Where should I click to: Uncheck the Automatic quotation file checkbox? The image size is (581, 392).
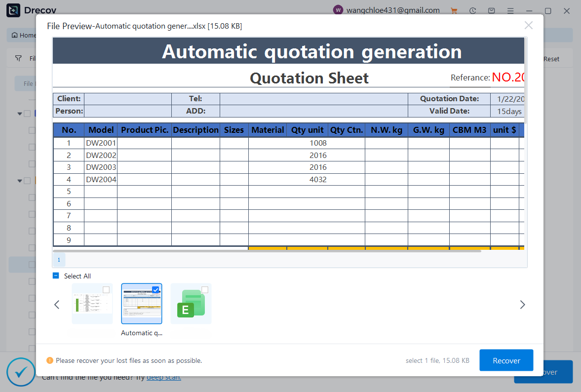(x=156, y=290)
